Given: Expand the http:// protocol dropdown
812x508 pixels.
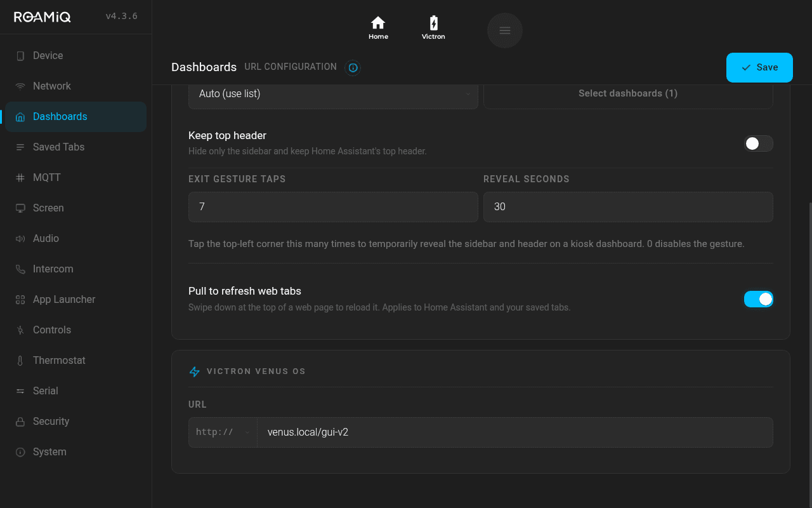Looking at the screenshot, I should (x=223, y=432).
